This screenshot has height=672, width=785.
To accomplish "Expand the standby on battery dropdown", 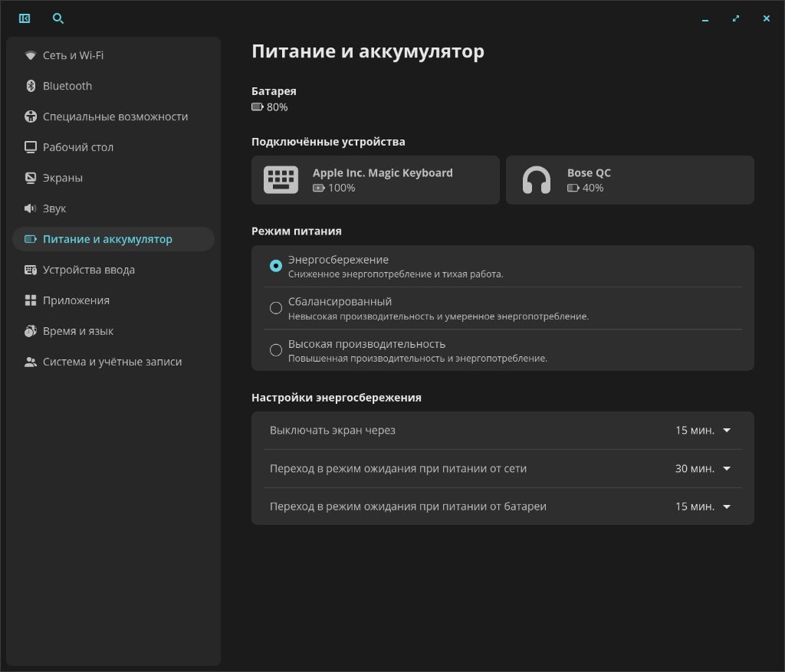I will point(703,506).
